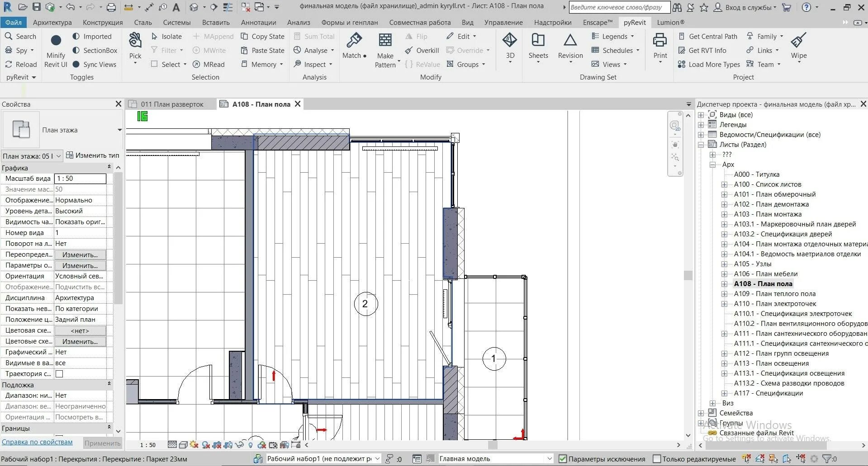868x466 pixels.
Task: Click Изменить for Переопределения видимости
Action: click(80, 254)
